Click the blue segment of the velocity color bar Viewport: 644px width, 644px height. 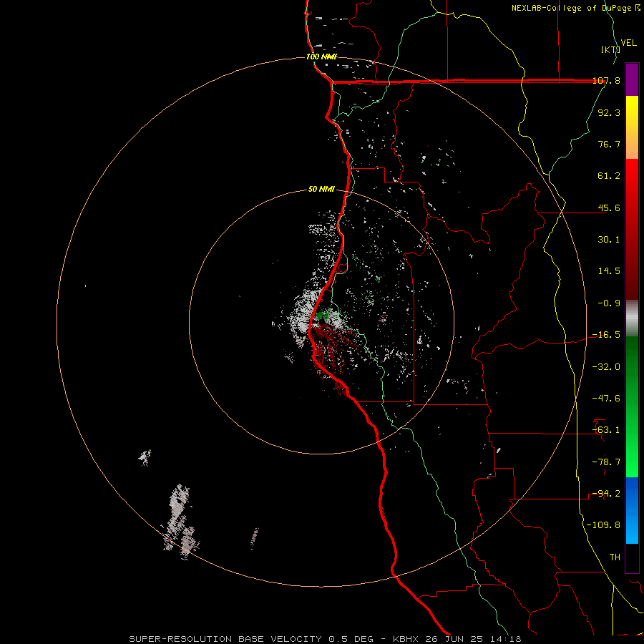tap(632, 510)
